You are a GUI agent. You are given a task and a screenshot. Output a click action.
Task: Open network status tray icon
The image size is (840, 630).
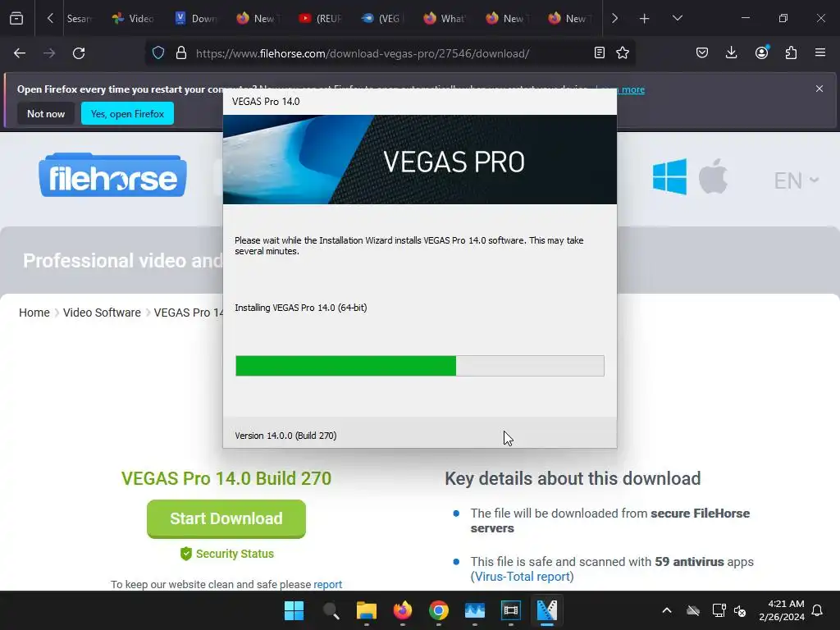click(x=719, y=610)
